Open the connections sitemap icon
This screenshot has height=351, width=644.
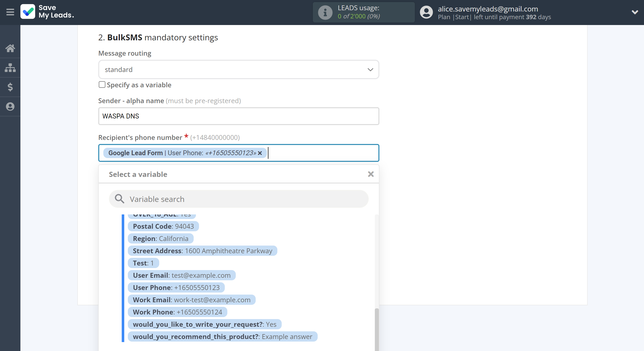pyautogui.click(x=10, y=68)
